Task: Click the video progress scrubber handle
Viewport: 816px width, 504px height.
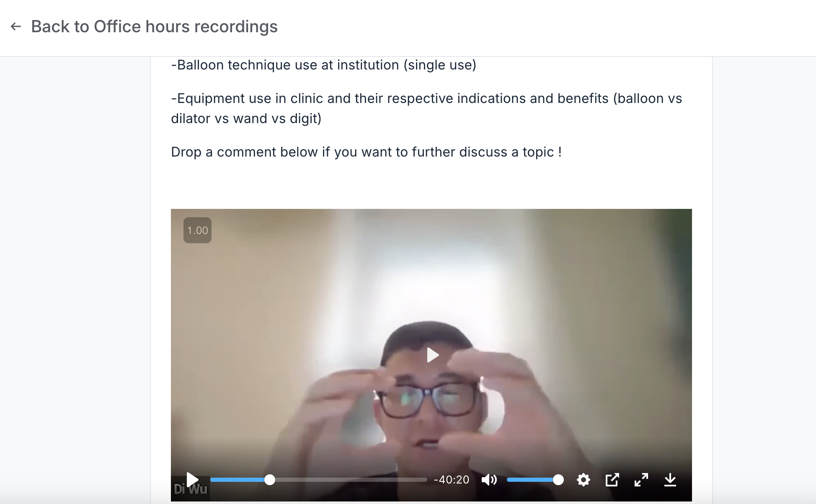Action: (x=270, y=480)
